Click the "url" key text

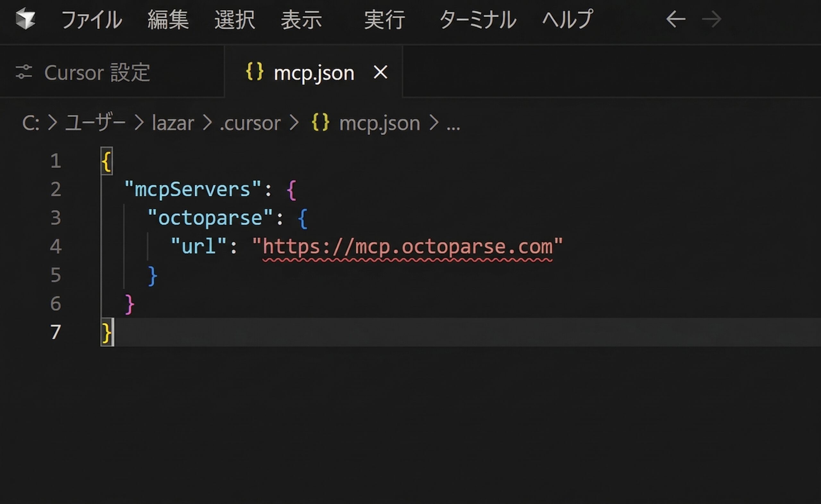click(199, 246)
